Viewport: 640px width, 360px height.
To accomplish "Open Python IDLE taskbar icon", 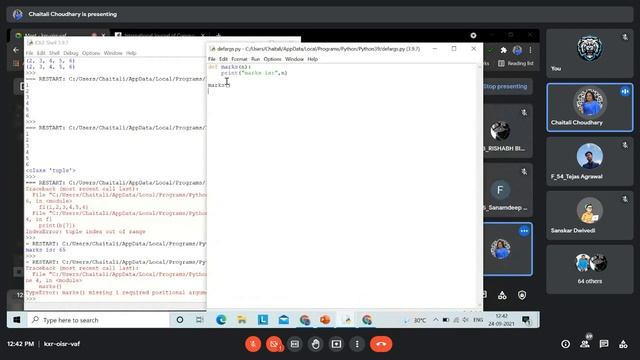I will (x=348, y=320).
